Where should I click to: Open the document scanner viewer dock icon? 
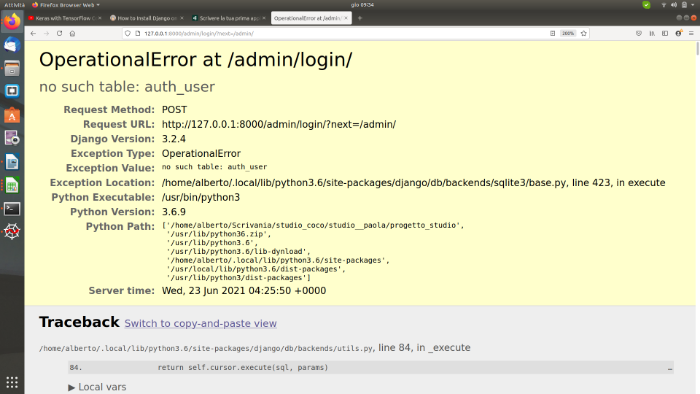(x=12, y=138)
